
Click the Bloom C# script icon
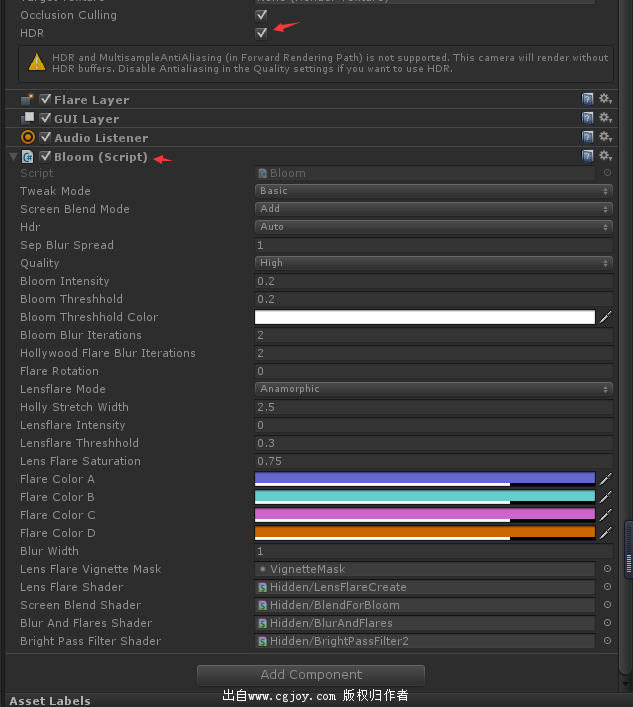(28, 156)
